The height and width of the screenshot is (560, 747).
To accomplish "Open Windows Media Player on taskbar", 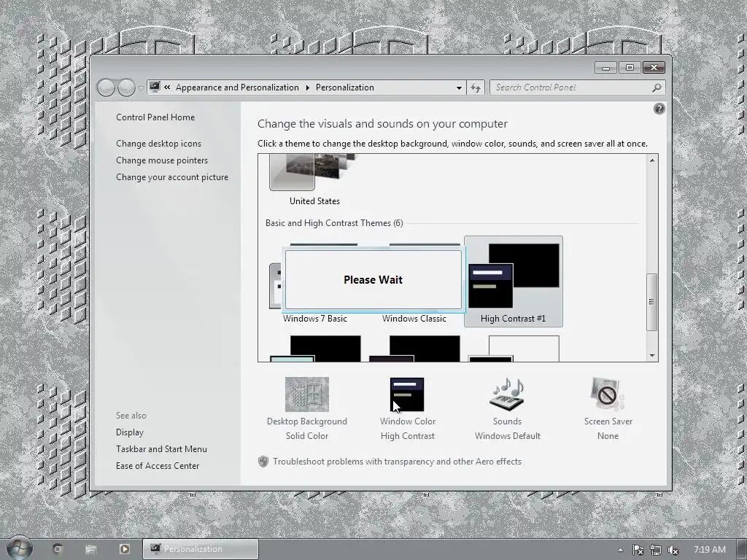I will (x=124, y=549).
